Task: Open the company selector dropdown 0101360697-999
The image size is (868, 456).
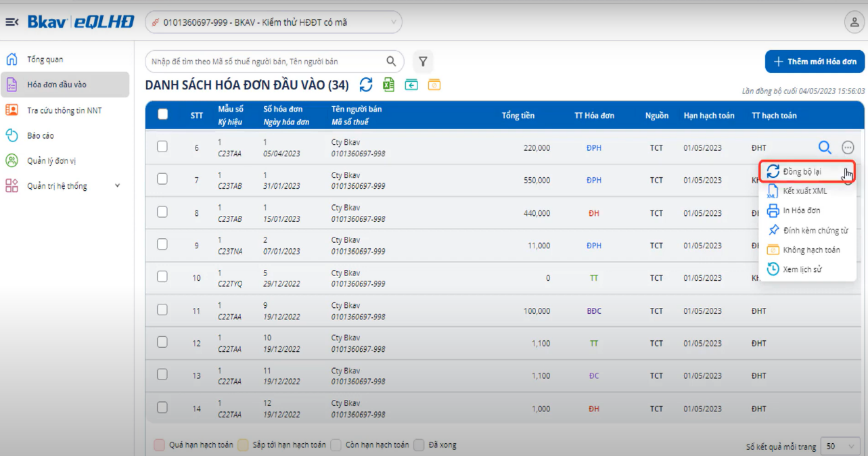Action: [273, 22]
